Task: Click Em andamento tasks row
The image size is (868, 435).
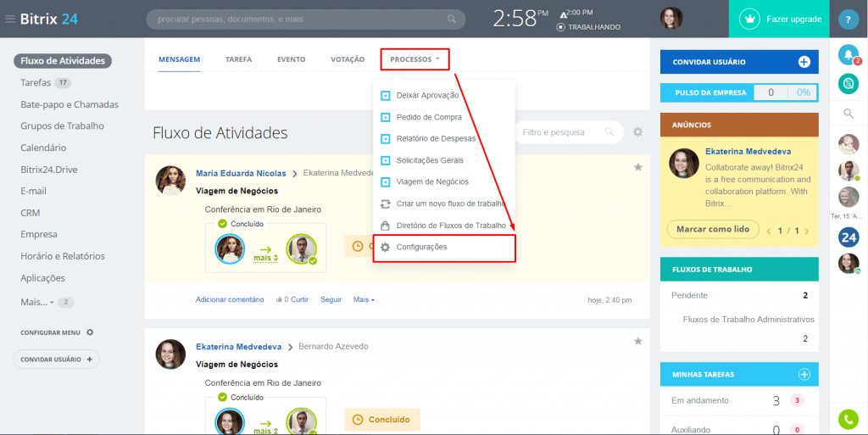Action: (739, 400)
